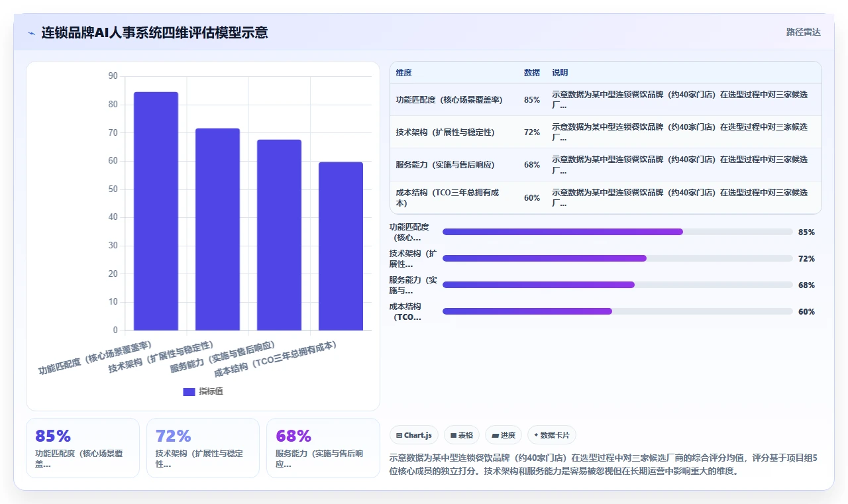The image size is (848, 504).
Task: Click the header icon beside the title
Action: (x=32, y=32)
